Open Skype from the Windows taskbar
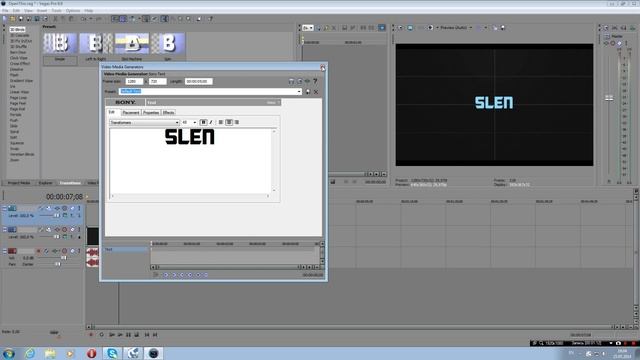The image size is (640, 360). tap(111, 353)
